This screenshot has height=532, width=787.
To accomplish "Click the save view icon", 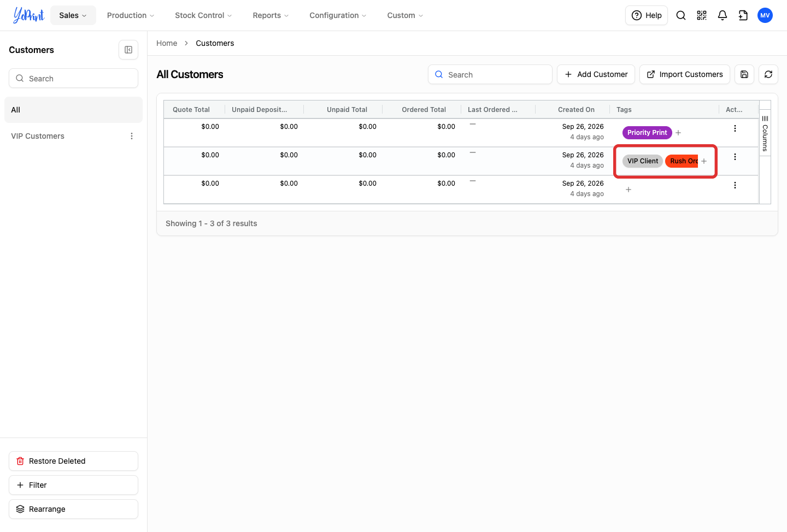I will click(744, 74).
